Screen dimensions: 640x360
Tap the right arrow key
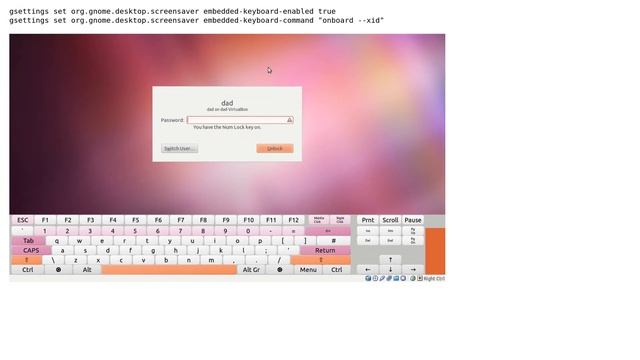click(x=413, y=270)
